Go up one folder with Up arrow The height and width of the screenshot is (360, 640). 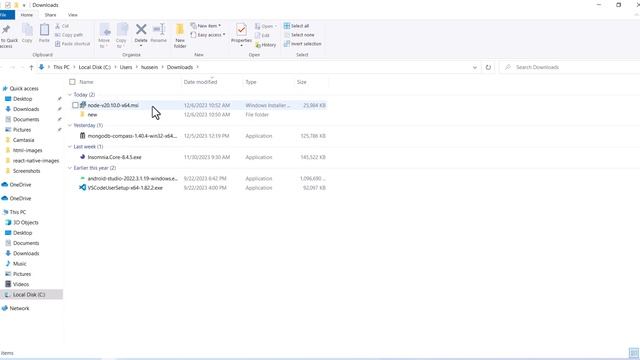[31, 67]
